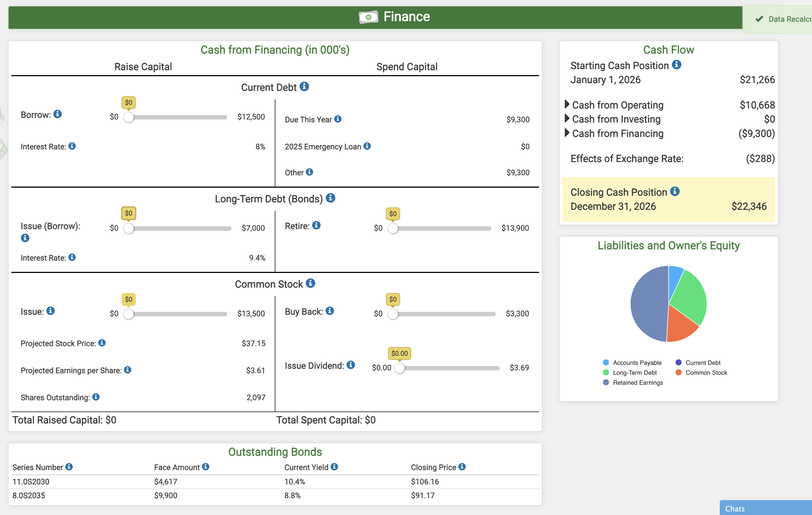Viewport: 812px width, 515px height.
Task: Click info icon beside Buy Back label
Action: click(330, 311)
